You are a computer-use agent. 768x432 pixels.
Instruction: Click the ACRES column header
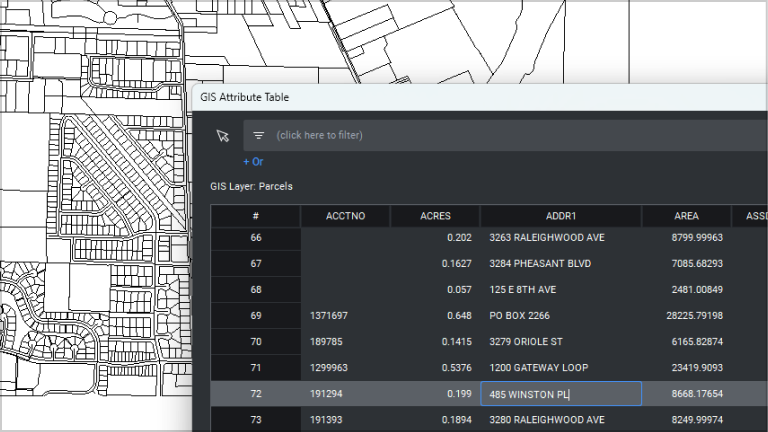tap(435, 216)
